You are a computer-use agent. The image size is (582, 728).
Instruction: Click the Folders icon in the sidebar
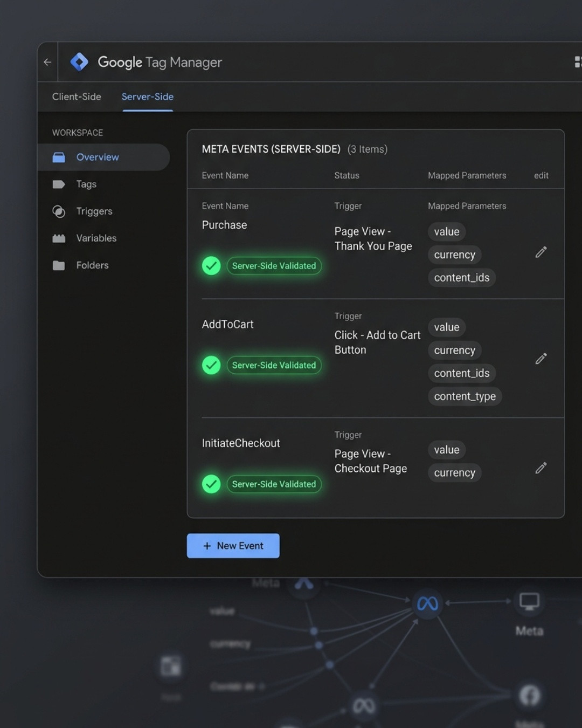click(x=59, y=265)
